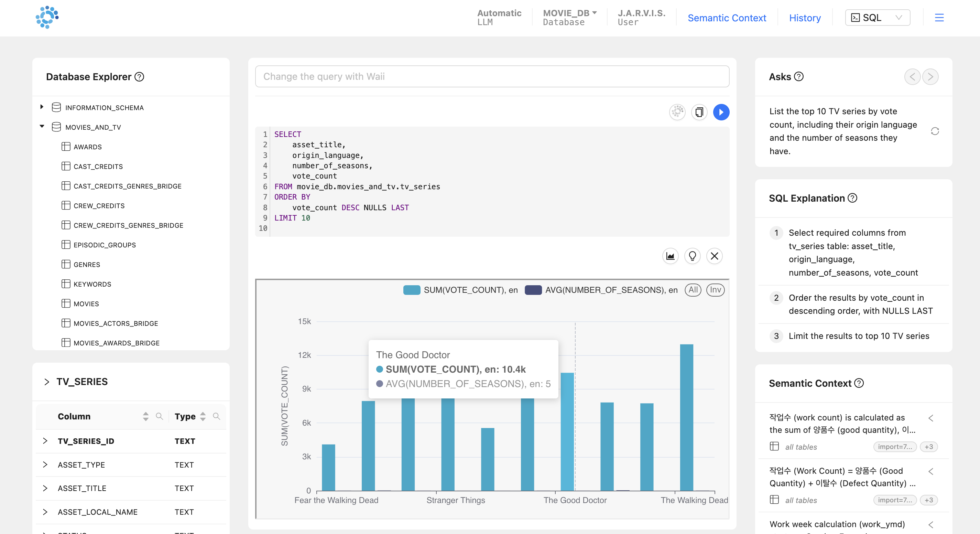
Task: Open the History tab
Action: (x=805, y=18)
